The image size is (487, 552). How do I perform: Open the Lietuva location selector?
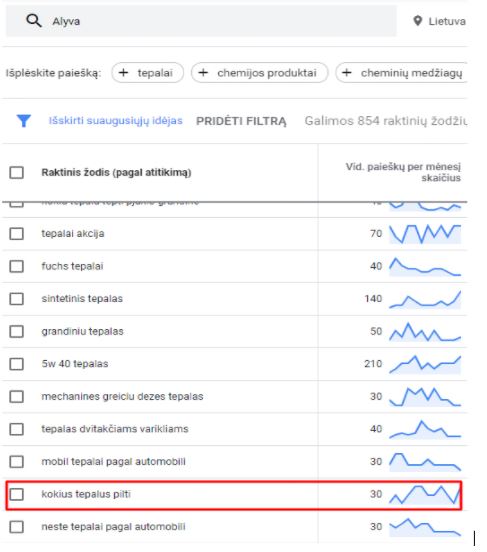(439, 21)
